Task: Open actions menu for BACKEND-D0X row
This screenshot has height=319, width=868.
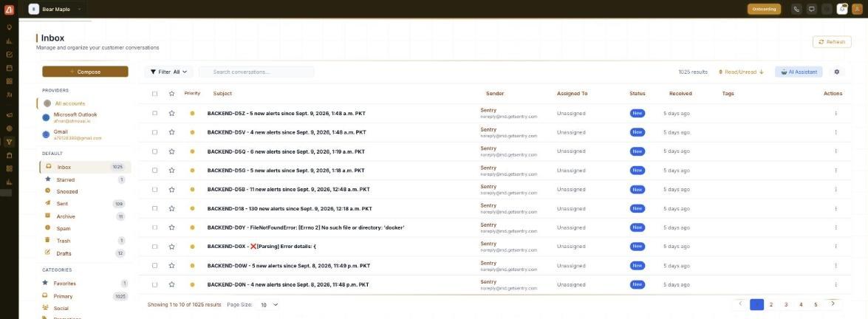Action: click(x=835, y=247)
